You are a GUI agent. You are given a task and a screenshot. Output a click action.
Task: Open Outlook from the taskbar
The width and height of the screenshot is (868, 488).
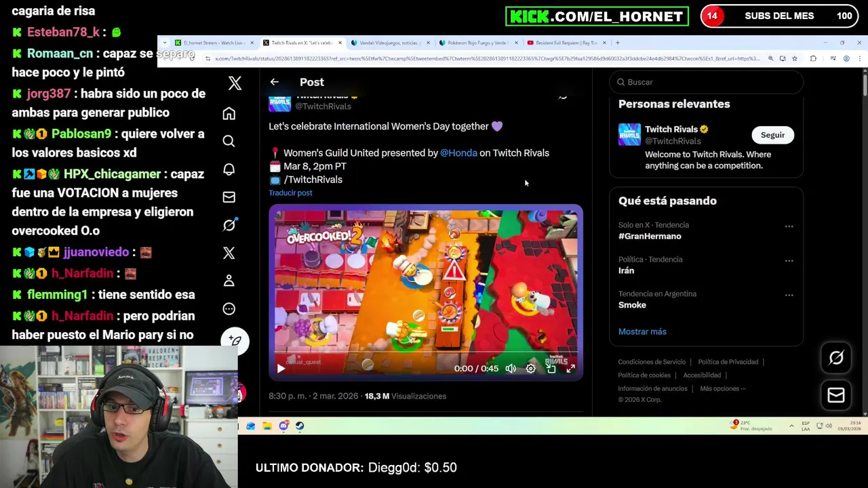coord(251,426)
